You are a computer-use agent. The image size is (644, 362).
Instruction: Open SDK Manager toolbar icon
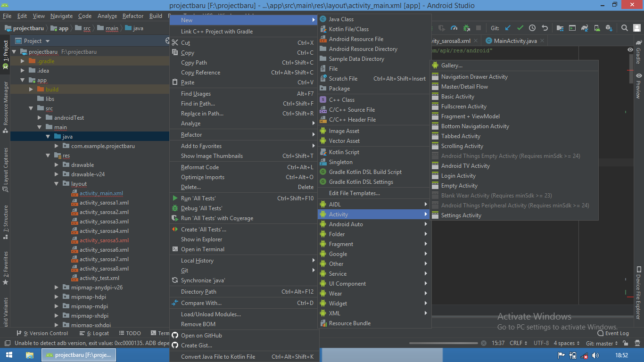610,28
